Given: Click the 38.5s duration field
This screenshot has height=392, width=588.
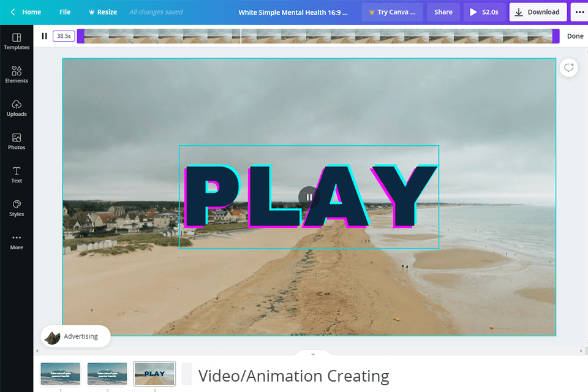Looking at the screenshot, I should pos(64,36).
